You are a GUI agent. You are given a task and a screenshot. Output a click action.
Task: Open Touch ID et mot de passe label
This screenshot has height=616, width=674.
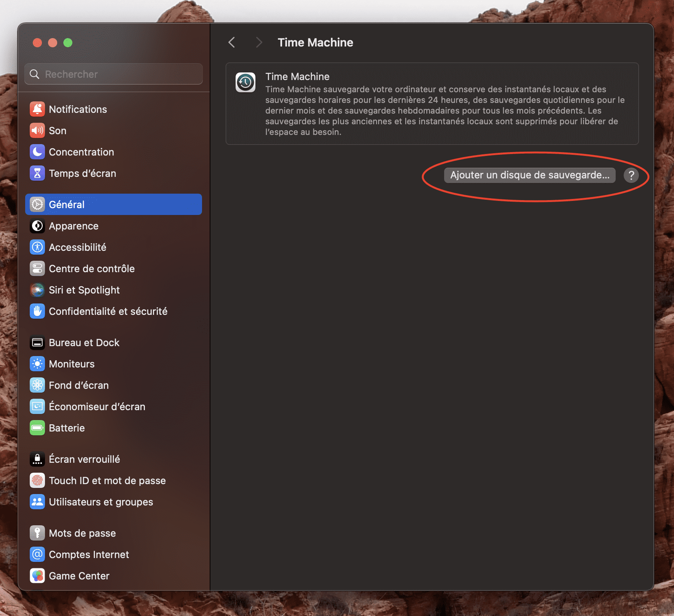(x=108, y=481)
